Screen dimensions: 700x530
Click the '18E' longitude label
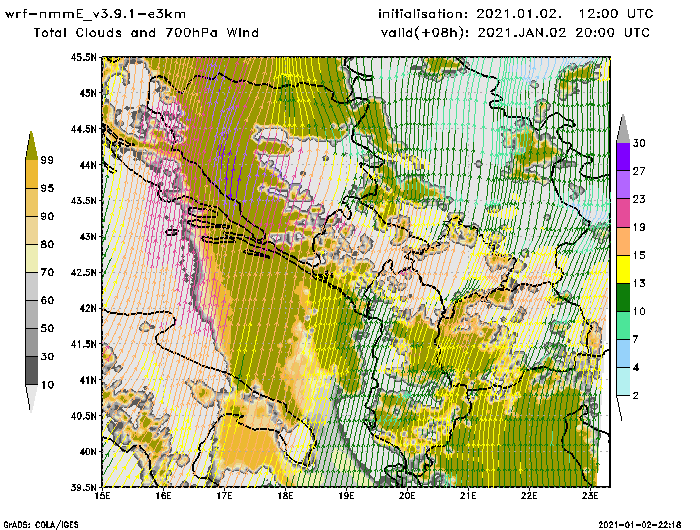pyautogui.click(x=285, y=496)
